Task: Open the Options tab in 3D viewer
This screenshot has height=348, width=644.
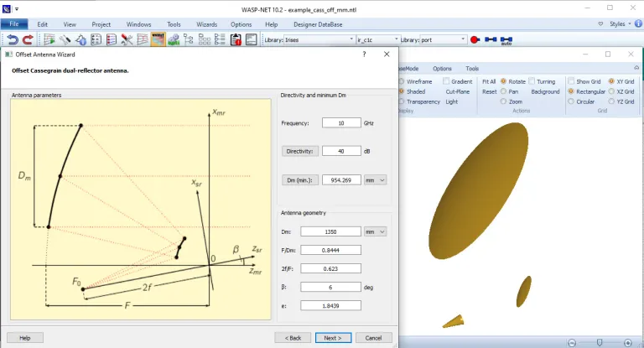Action: point(442,68)
